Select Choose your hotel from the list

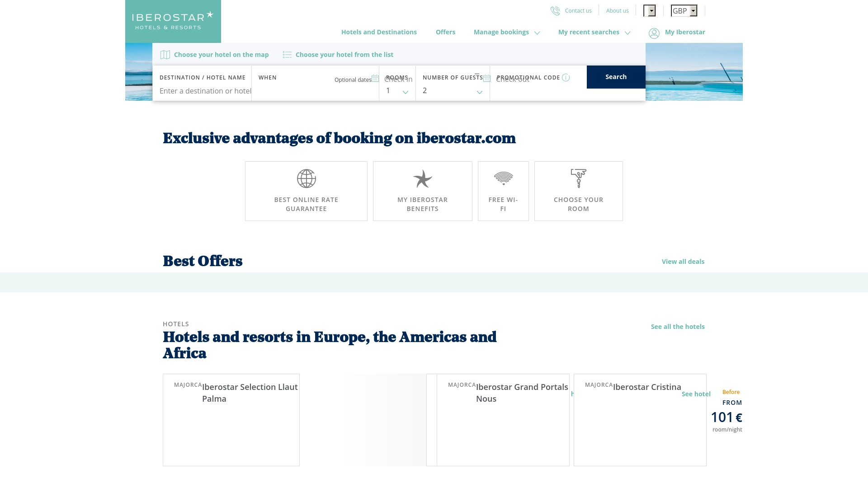click(344, 55)
